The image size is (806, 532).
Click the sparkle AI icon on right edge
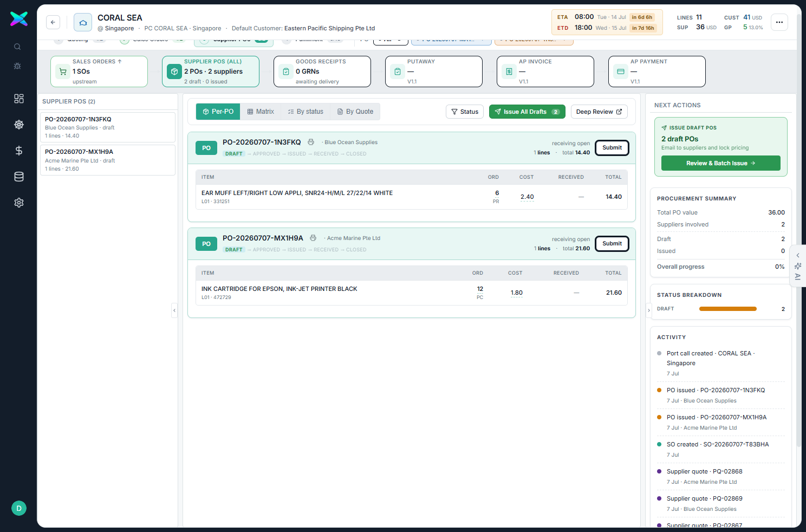[x=798, y=266]
